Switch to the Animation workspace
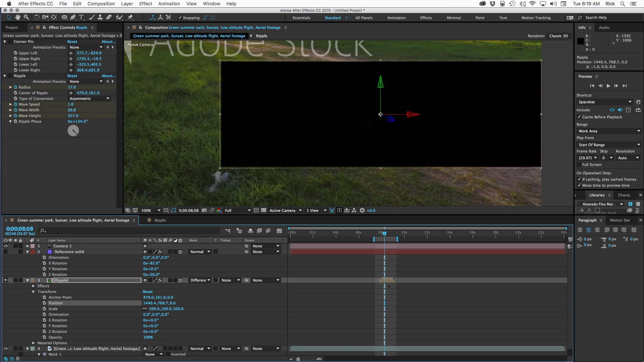Viewport: 644px width, 362px height. click(396, 18)
